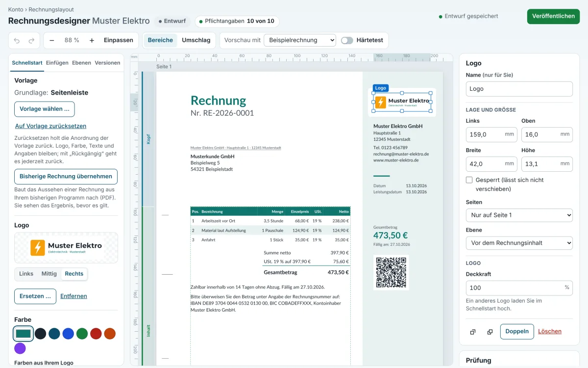Select the red colour swatch
The image size is (588, 368).
(x=96, y=334)
